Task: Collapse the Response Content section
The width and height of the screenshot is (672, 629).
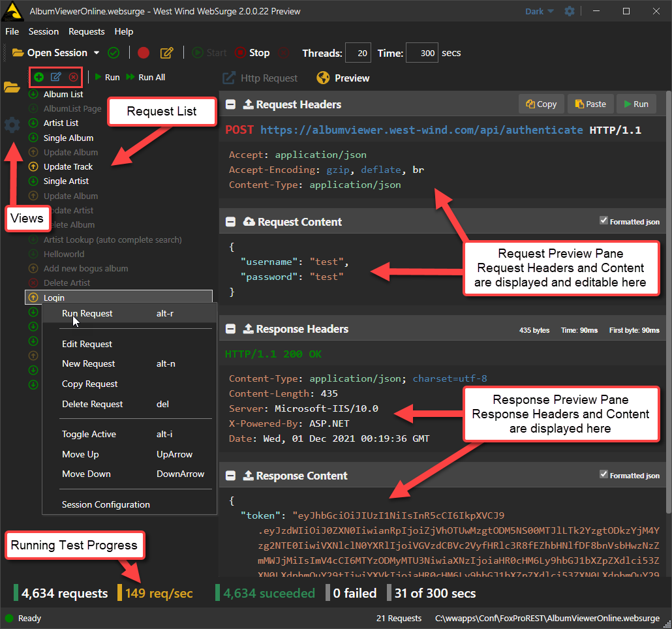Action: pyautogui.click(x=230, y=476)
